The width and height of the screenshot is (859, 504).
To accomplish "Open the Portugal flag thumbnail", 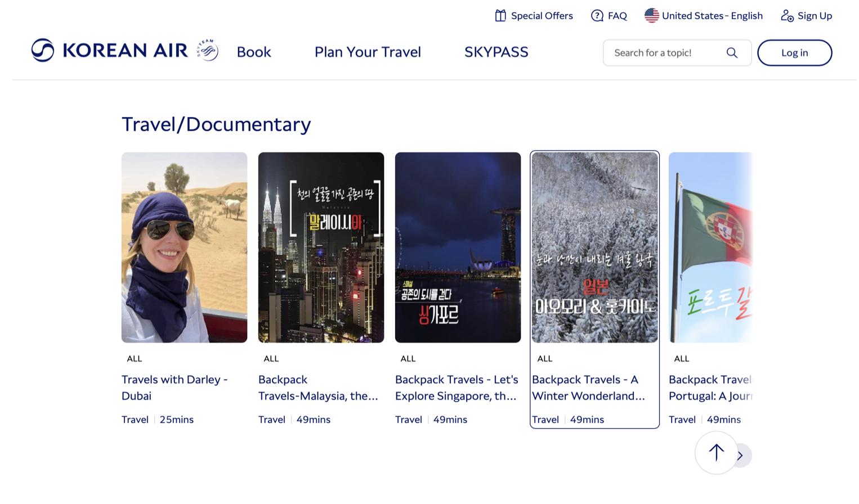I will tap(710, 247).
